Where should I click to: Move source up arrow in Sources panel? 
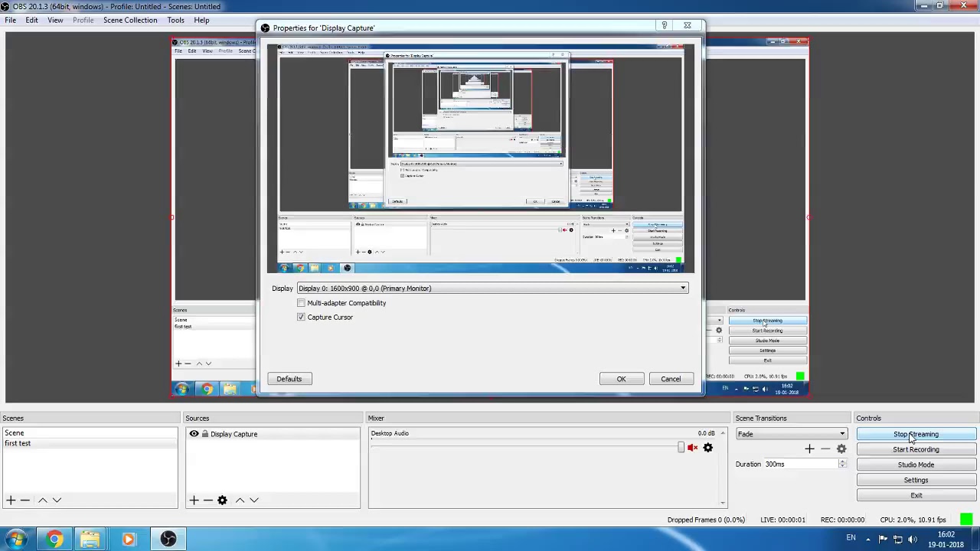coord(240,500)
